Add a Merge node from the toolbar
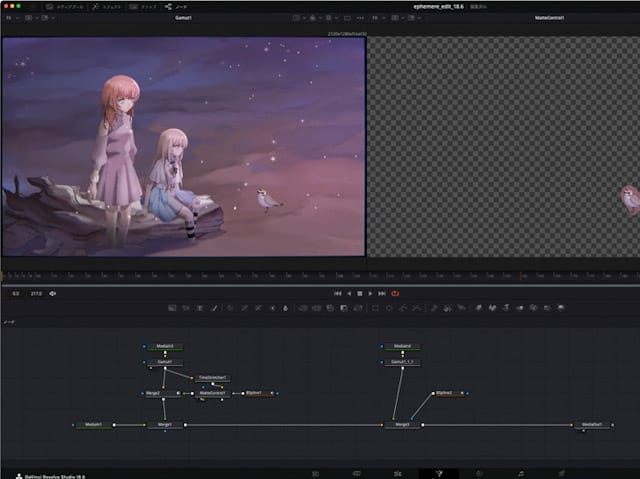Screen dimensions: 640x479 302,308
